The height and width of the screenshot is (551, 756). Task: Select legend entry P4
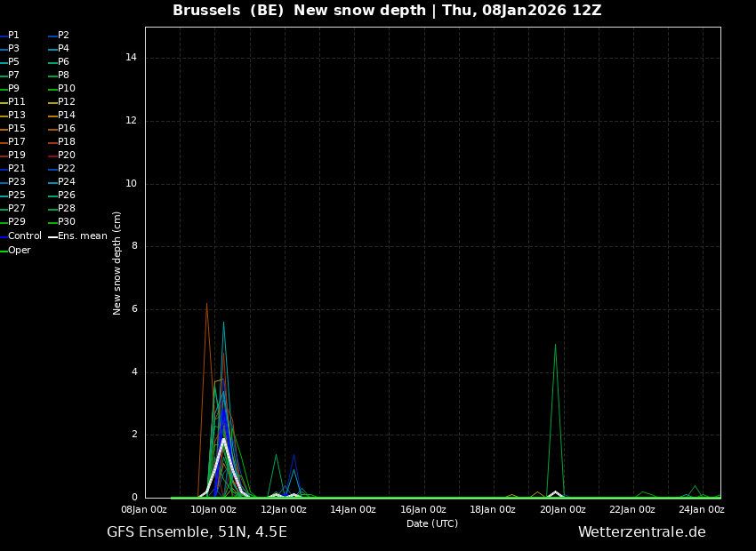59,49
